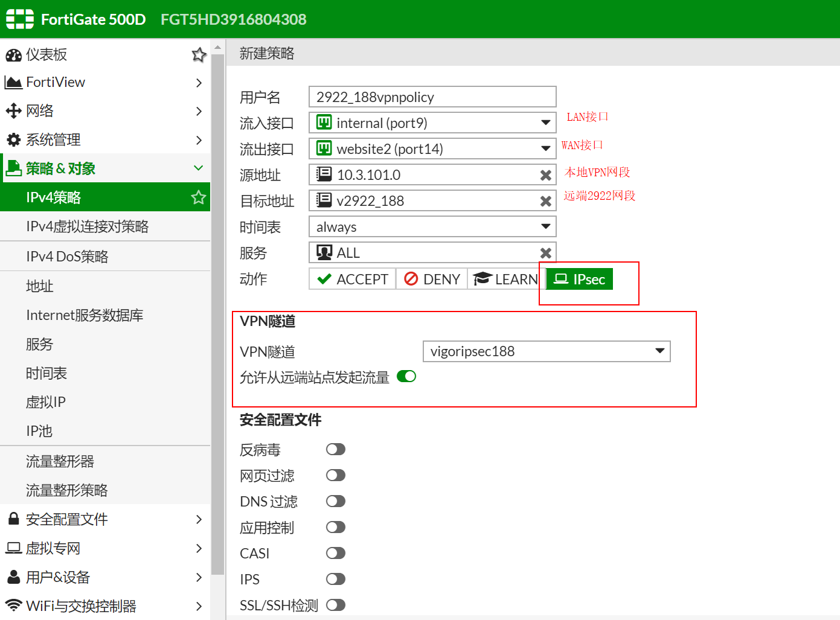The width and height of the screenshot is (840, 620).
Task: Expand the 安全配置文件 sidebar chevron
Action: [199, 519]
